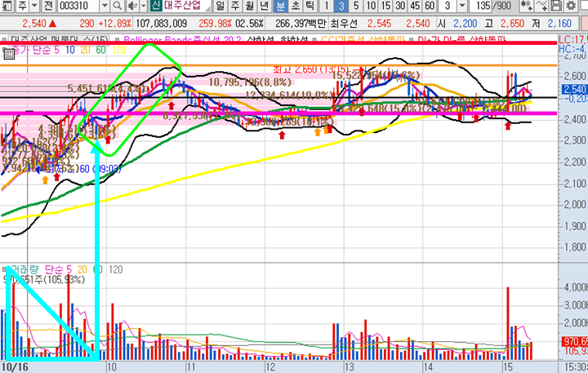Click best ask price 2,545
588x373 pixels.
380,24
